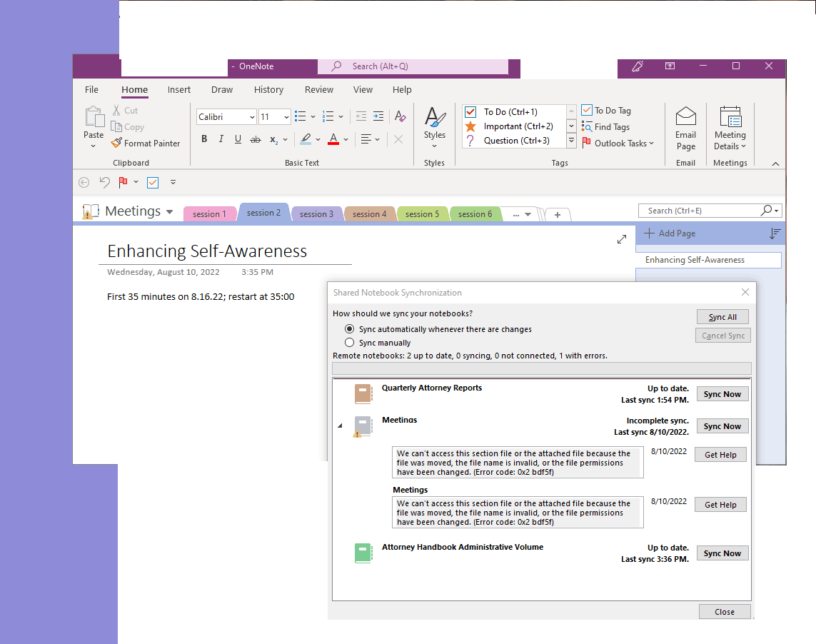The width and height of the screenshot is (816, 644).
Task: Apply strikethrough formatting
Action: point(255,139)
